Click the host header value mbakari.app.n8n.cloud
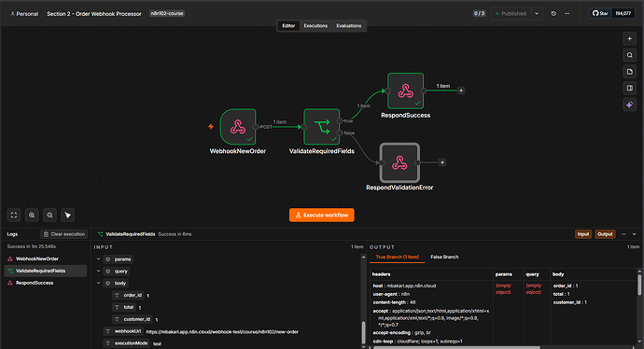This screenshot has width=644, height=349. pos(411,286)
